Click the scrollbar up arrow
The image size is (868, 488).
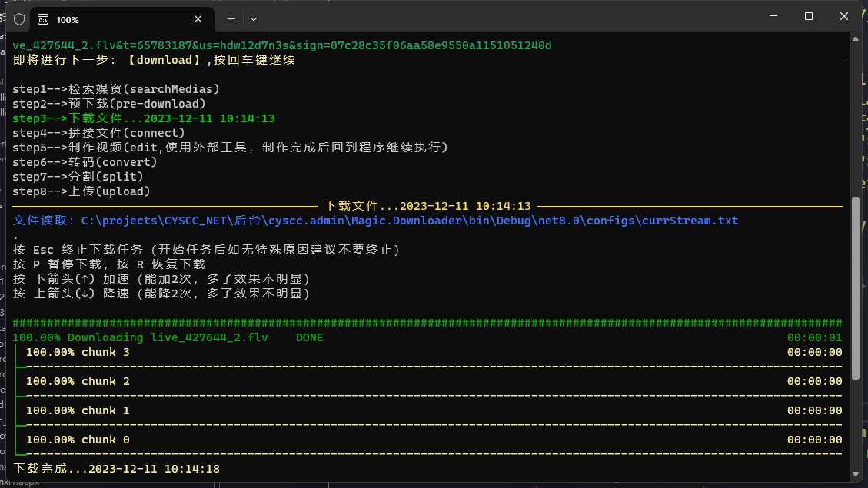click(856, 37)
